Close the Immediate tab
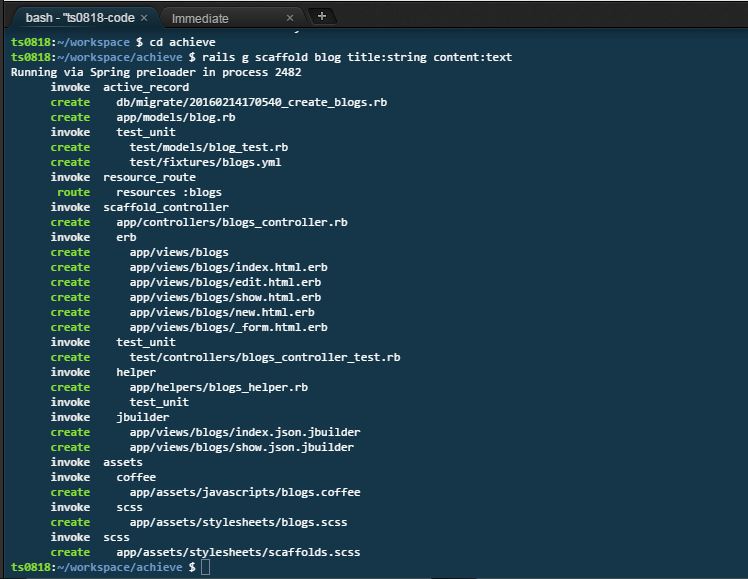The height and width of the screenshot is (579, 748). pos(290,18)
